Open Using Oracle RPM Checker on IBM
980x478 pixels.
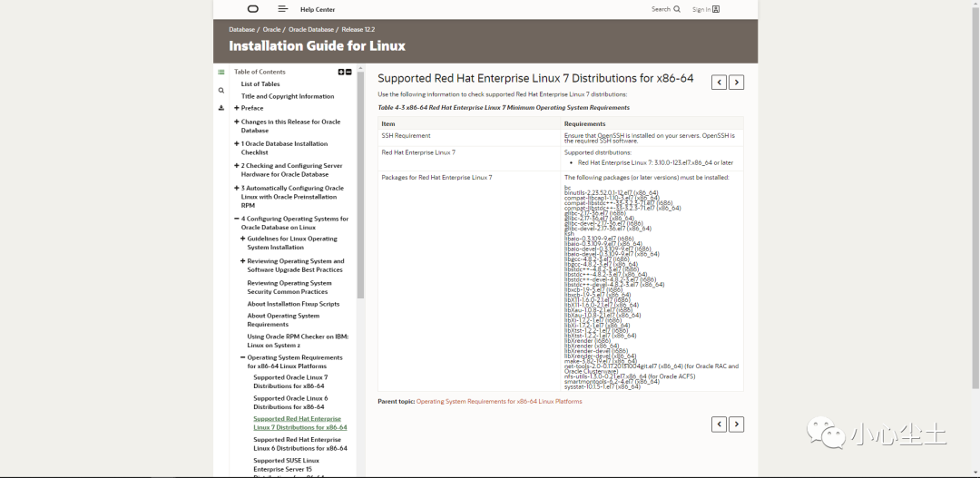[298, 340]
